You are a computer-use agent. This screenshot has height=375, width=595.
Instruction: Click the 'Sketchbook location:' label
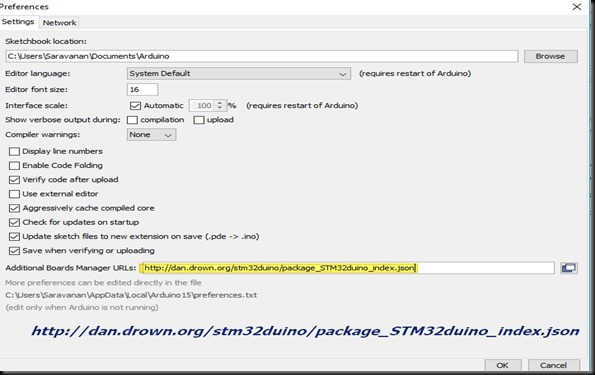[46, 41]
